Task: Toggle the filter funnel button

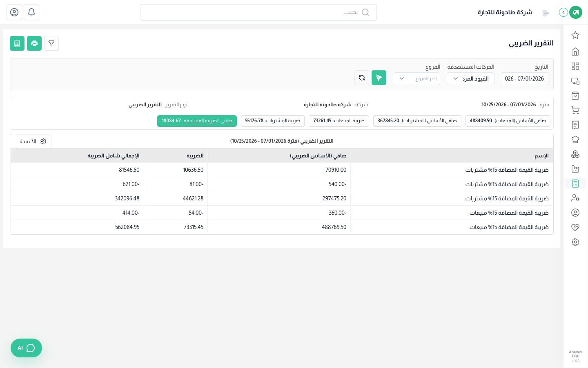Action: point(51,43)
